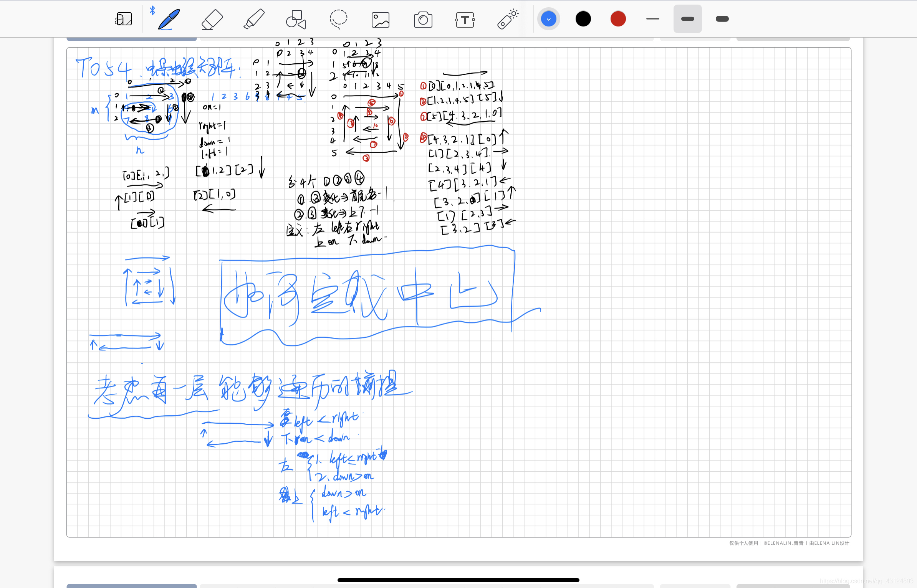The image size is (917, 588).
Task: Open the Image insert tool
Action: pyautogui.click(x=381, y=20)
